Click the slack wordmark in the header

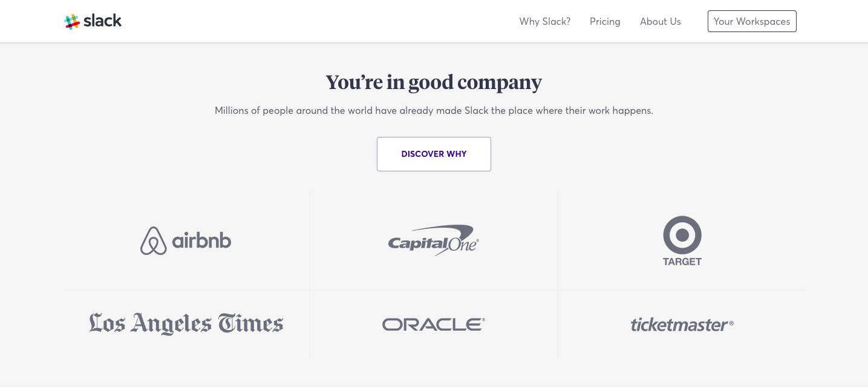(x=103, y=21)
